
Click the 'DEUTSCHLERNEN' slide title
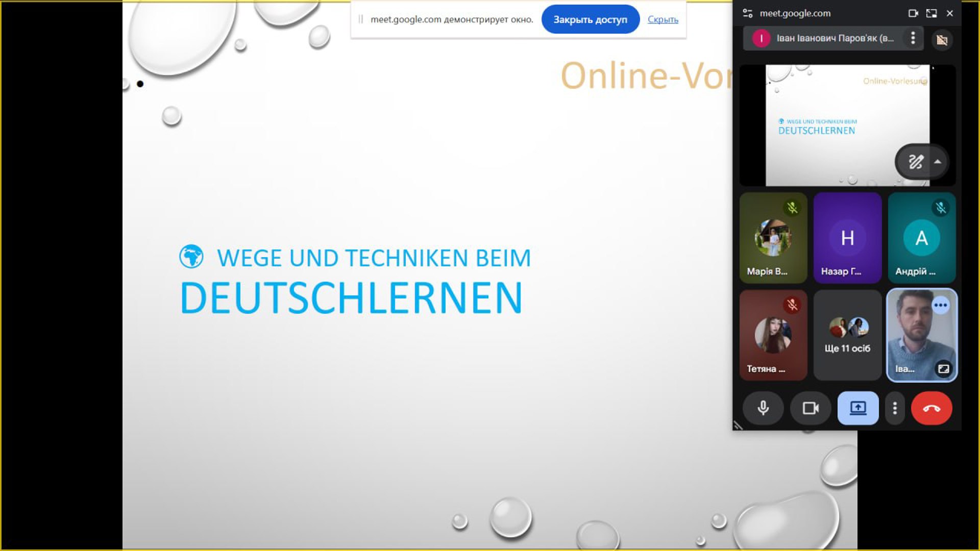coord(352,298)
